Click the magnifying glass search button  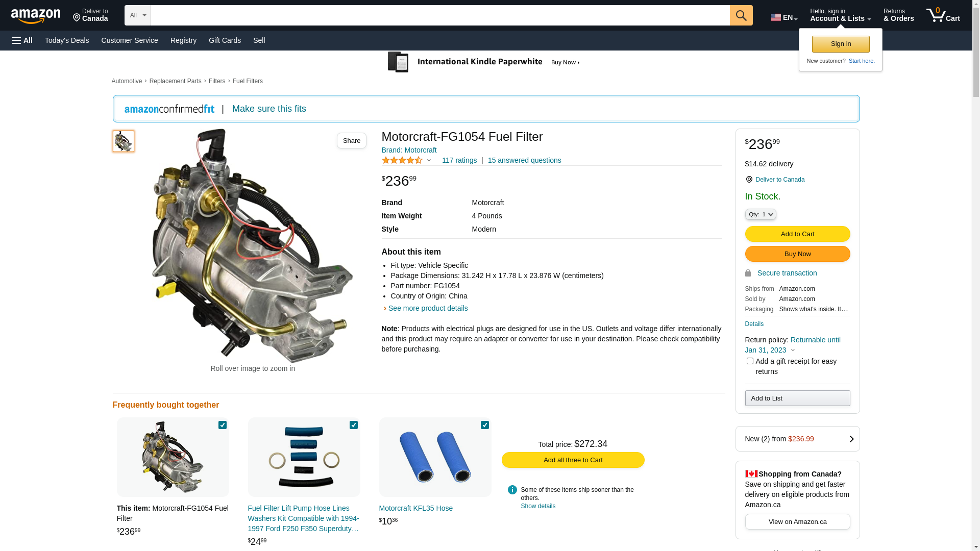[741, 15]
